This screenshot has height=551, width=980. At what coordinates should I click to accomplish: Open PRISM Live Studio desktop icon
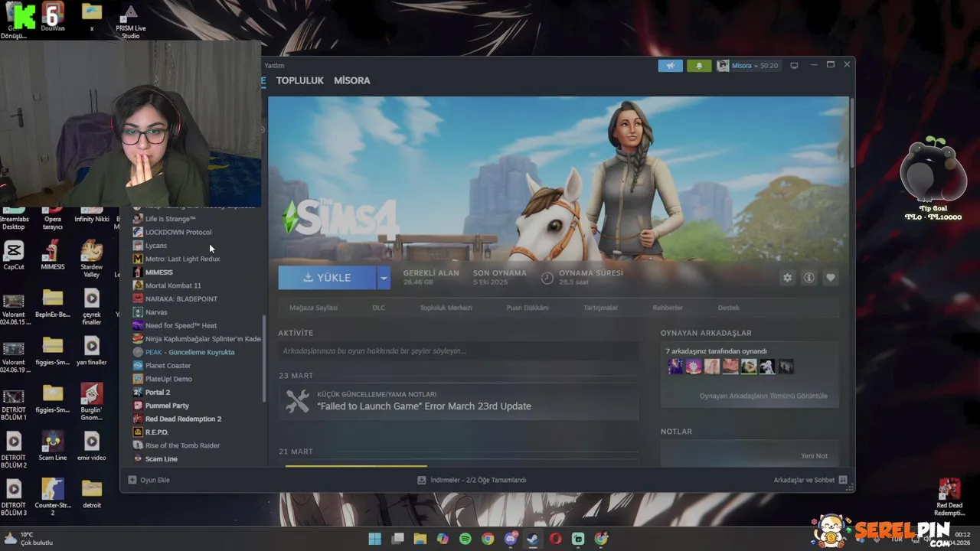click(x=131, y=21)
